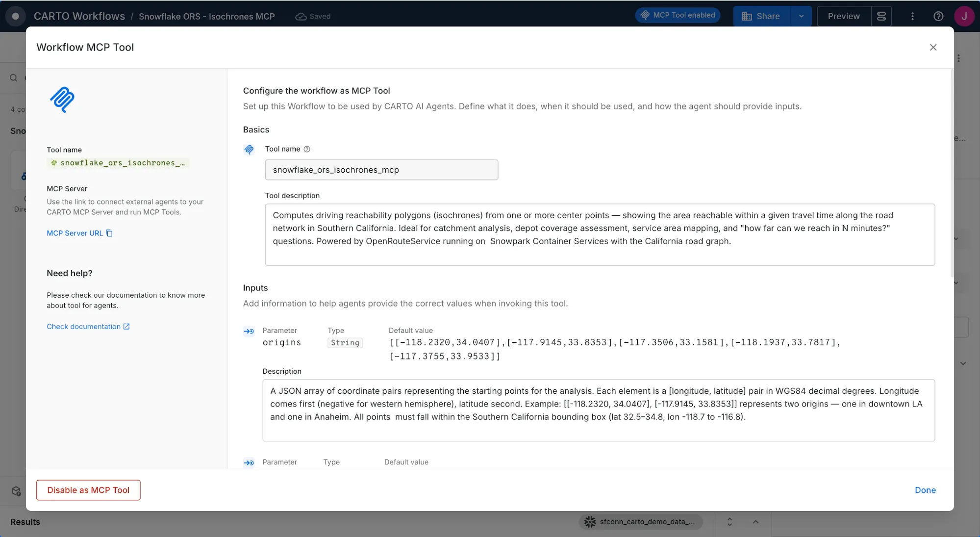Click the CARTO MCP logo in sidebar
This screenshot has width=980, height=537.
(62, 100)
